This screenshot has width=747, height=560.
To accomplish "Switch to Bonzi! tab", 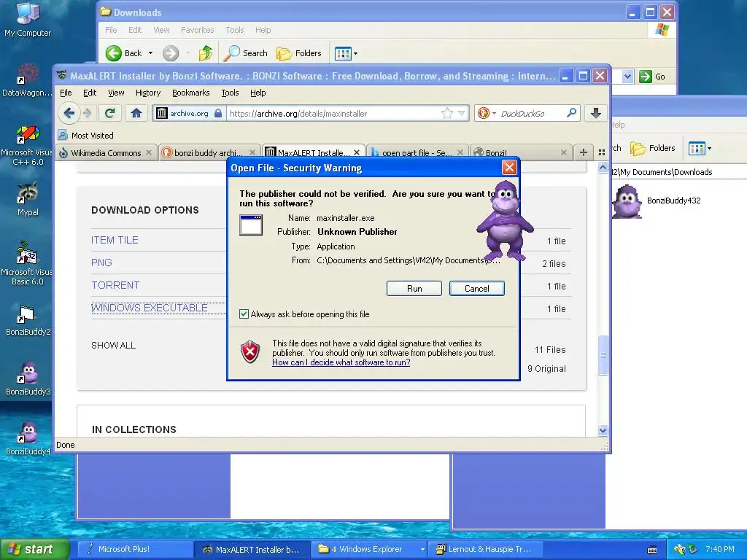I will [x=520, y=153].
